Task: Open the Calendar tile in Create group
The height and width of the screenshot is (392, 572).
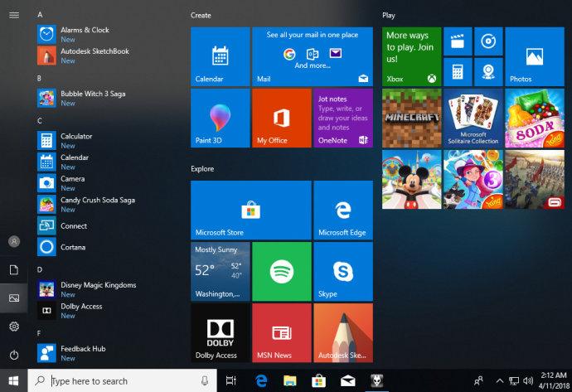Action: (221, 56)
